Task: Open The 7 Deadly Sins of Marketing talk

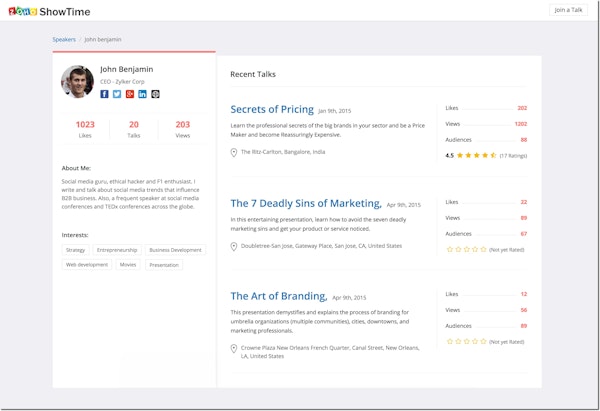Action: click(305, 203)
